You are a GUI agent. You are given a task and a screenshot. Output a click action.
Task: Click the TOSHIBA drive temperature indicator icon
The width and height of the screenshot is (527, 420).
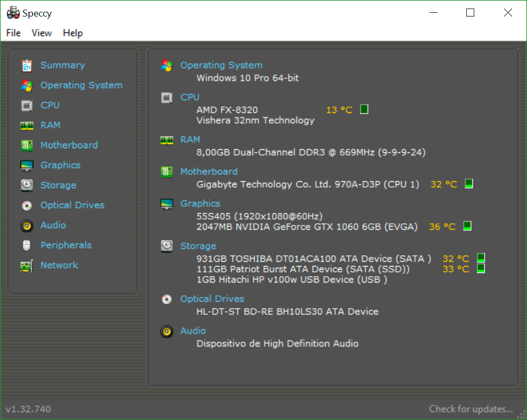(x=481, y=258)
